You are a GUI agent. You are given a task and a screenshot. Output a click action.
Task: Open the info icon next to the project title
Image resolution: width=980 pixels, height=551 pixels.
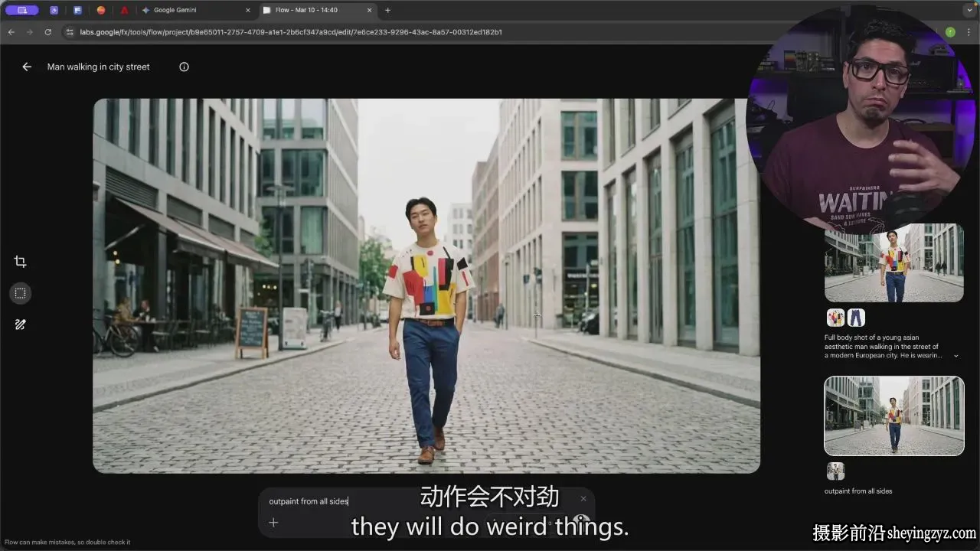[x=184, y=67]
